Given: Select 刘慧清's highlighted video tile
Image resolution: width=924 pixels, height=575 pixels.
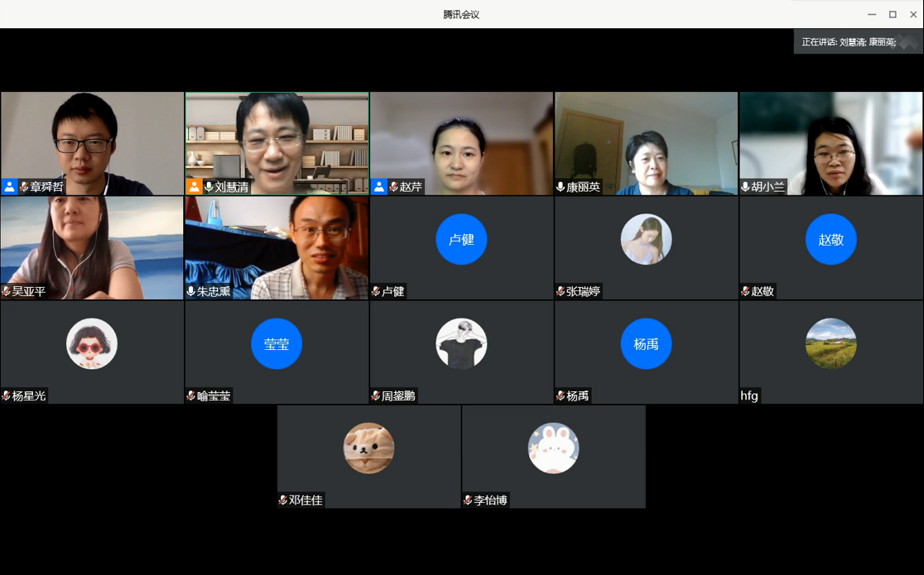Looking at the screenshot, I should (277, 137).
